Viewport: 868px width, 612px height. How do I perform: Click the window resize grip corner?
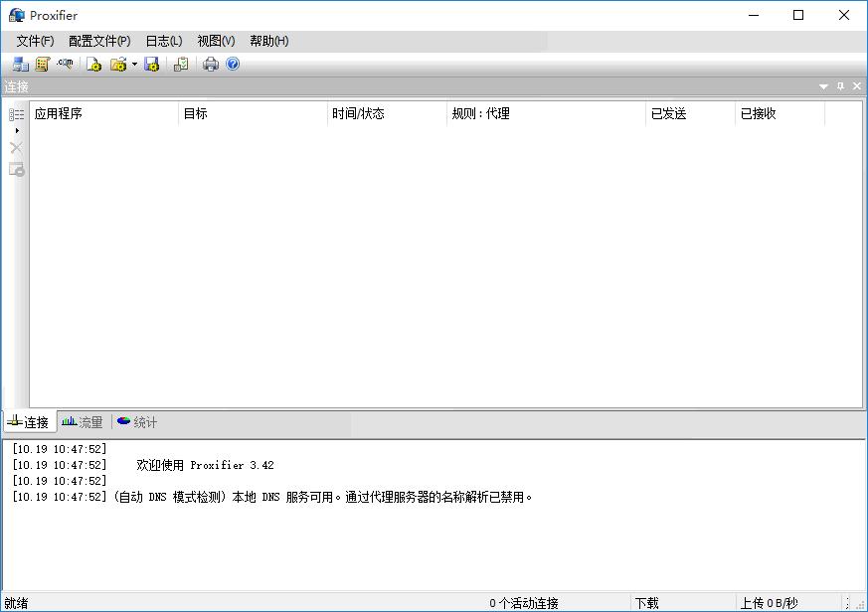(x=859, y=604)
